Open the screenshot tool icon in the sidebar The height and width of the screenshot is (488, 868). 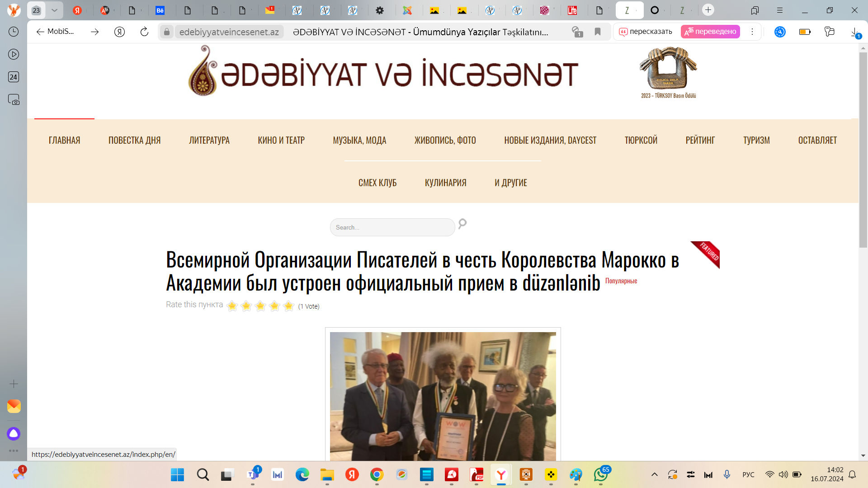pos(14,99)
